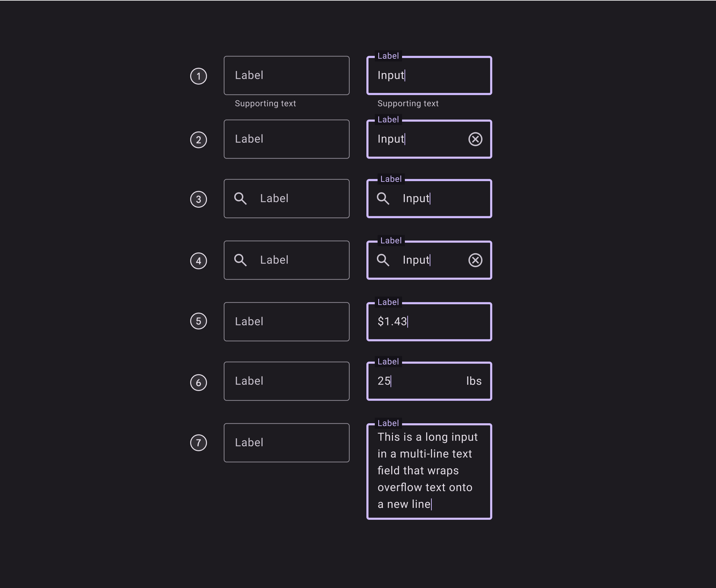The width and height of the screenshot is (716, 588).
Task: Click the unfocused Label field in row 2
Action: click(286, 139)
